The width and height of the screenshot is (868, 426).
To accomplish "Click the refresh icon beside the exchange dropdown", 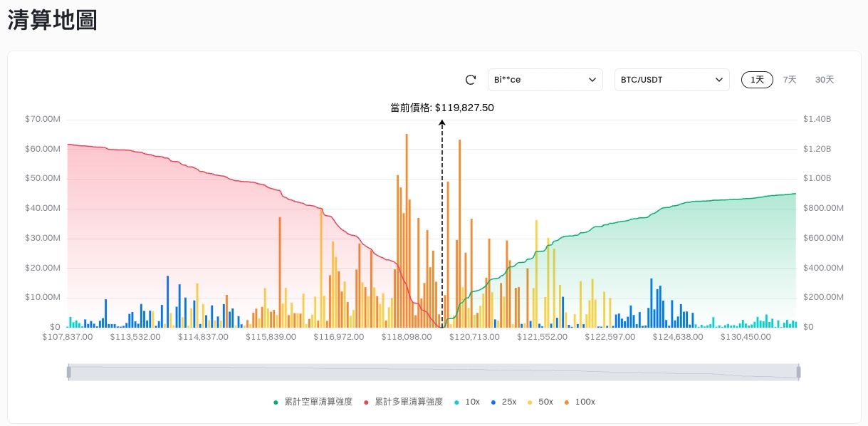I will pyautogui.click(x=470, y=80).
